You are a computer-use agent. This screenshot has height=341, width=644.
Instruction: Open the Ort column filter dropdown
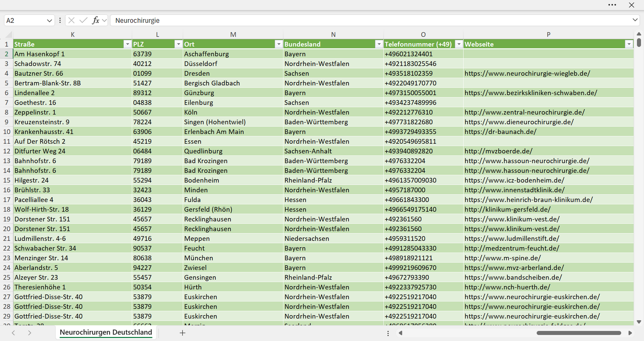tap(279, 44)
